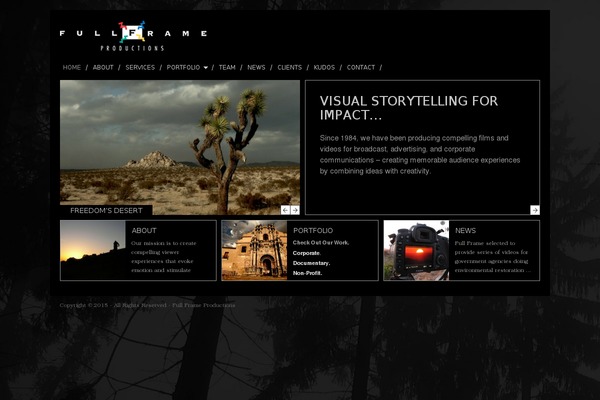This screenshot has height=400, width=600.
Task: Go to the Home page
Action: click(72, 67)
